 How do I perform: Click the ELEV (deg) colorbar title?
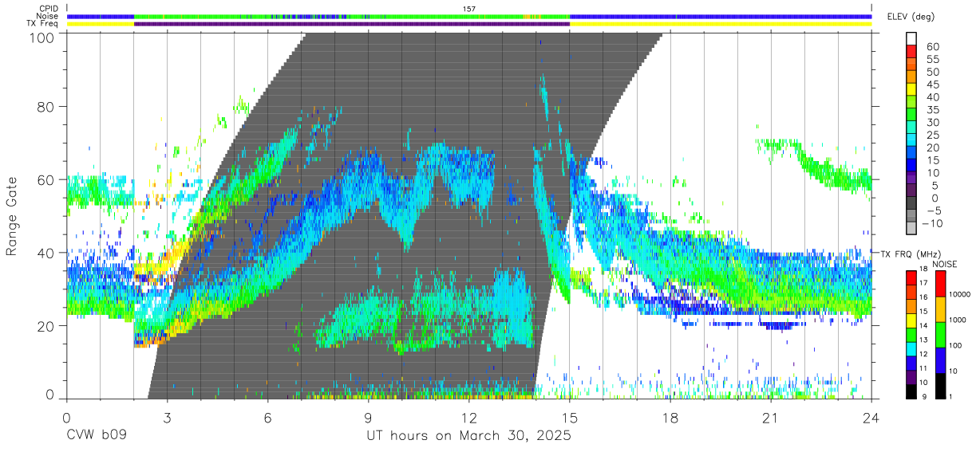pos(912,17)
